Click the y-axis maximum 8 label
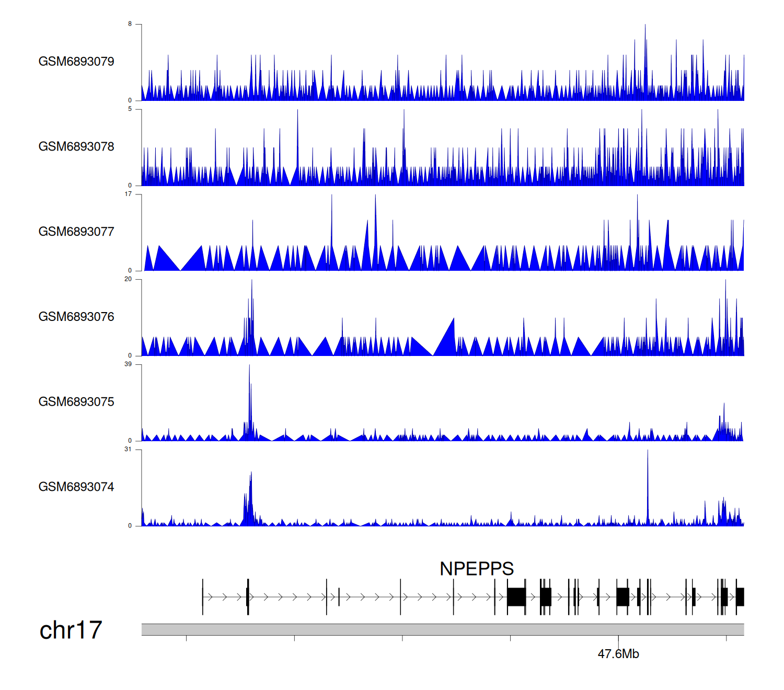 [x=130, y=24]
